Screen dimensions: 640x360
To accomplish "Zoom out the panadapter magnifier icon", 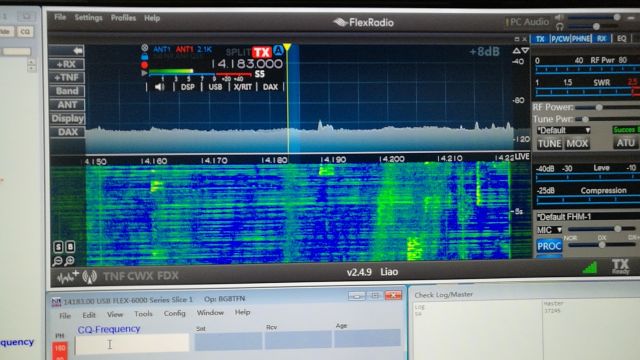I will pyautogui.click(x=58, y=261).
